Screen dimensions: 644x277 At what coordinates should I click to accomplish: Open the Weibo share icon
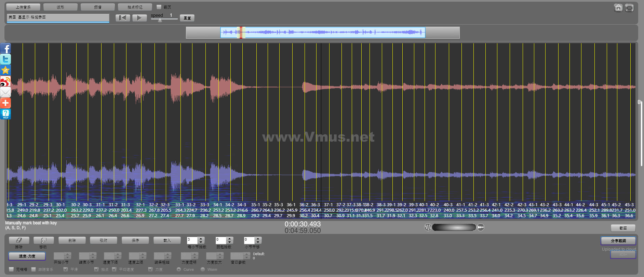(x=6, y=81)
